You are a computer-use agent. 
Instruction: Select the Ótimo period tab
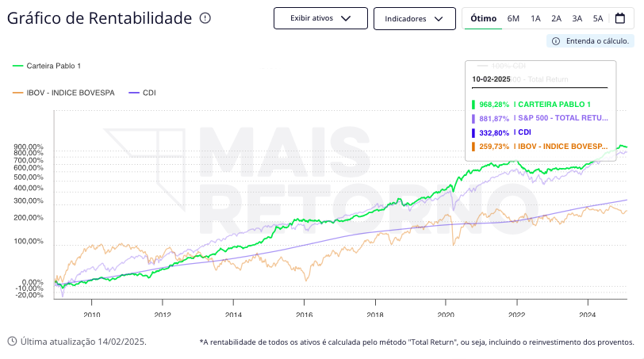coord(483,18)
